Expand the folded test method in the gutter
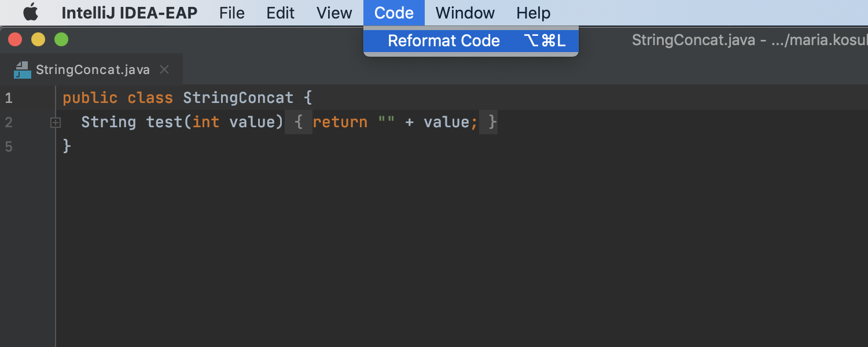 click(x=56, y=123)
